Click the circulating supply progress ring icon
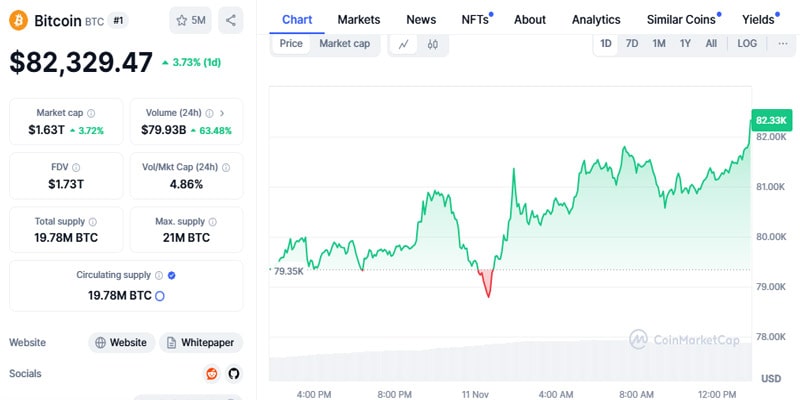This screenshot has width=800, height=400. click(160, 296)
